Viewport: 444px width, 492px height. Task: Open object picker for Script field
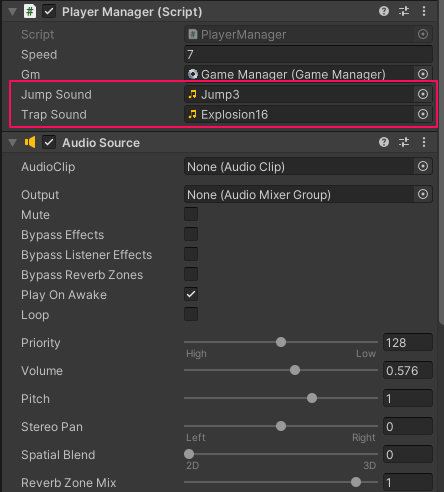tap(423, 34)
